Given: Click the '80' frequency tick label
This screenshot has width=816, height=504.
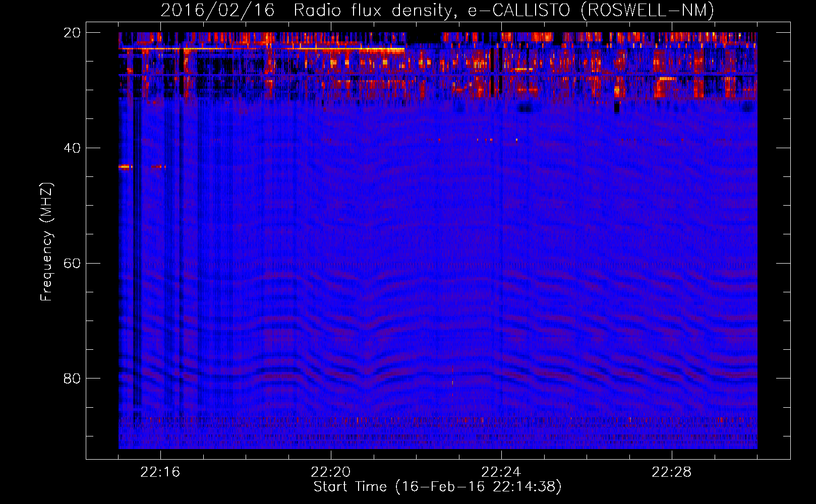Looking at the screenshot, I should click(72, 379).
